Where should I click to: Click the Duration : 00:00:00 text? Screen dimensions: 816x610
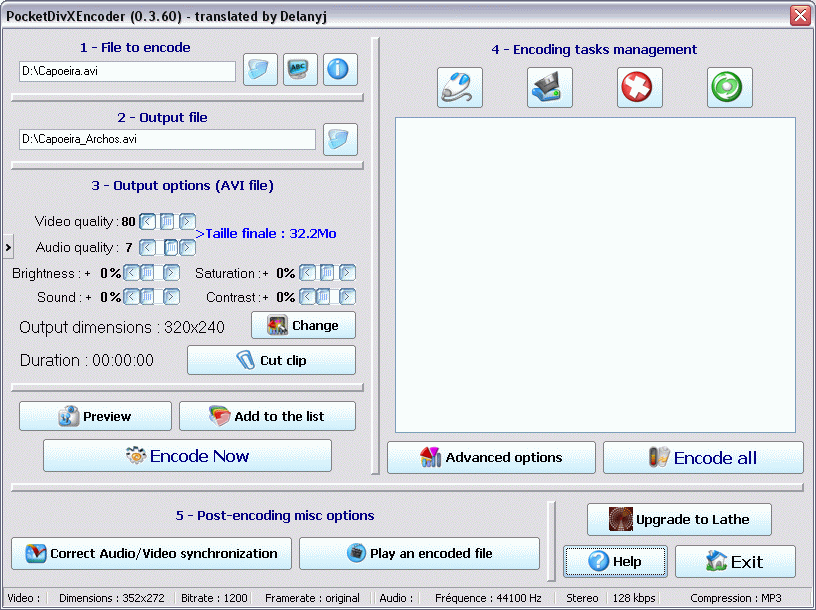tap(87, 360)
